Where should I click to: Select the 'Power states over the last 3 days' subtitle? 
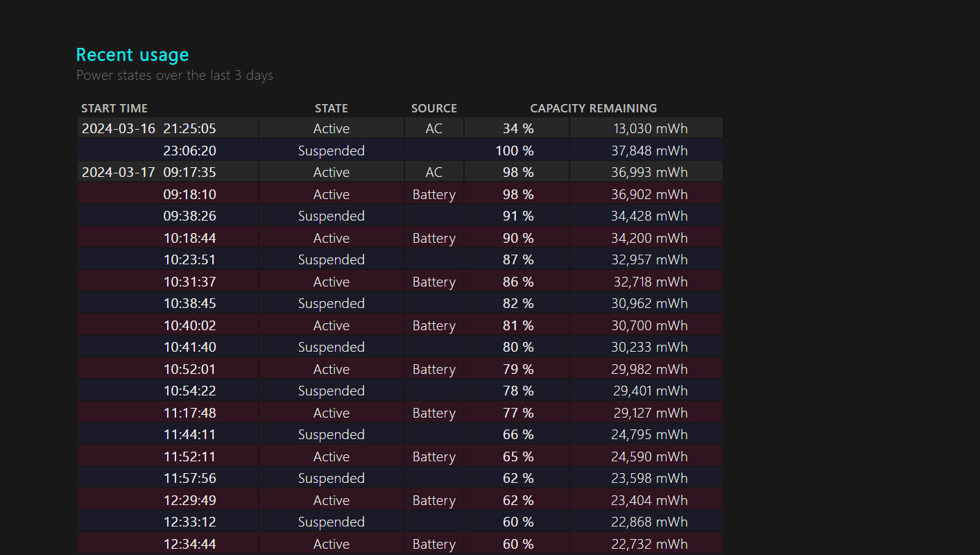click(175, 76)
